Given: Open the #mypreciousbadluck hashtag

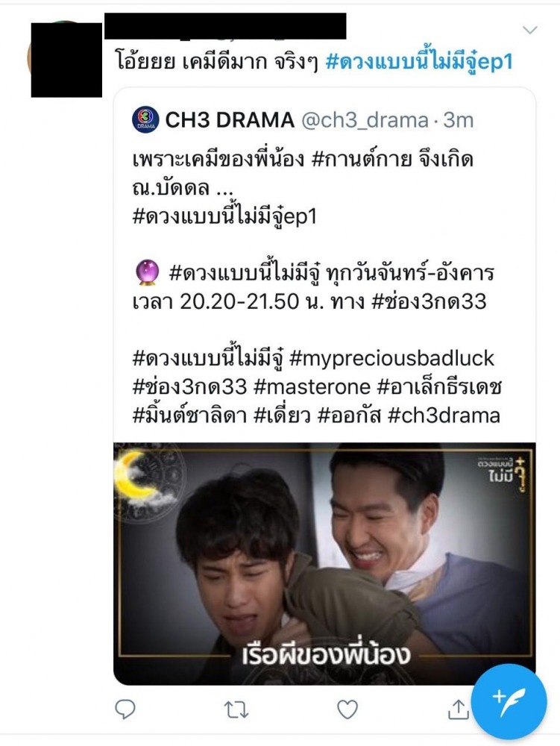Looking at the screenshot, I should click(x=391, y=358).
